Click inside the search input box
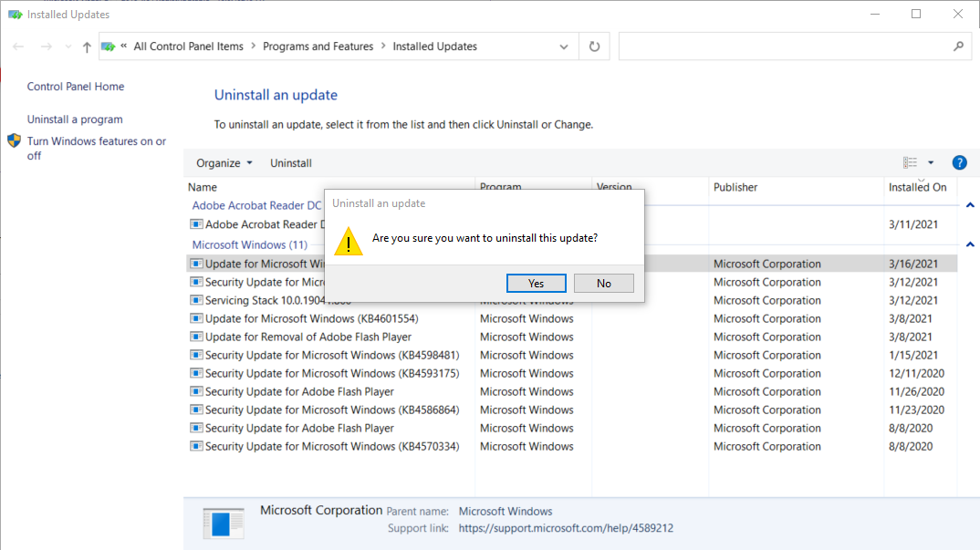This screenshot has width=980, height=550. pos(785,46)
